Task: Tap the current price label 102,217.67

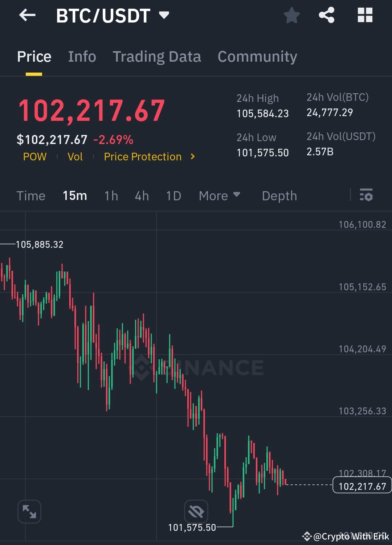Action: (x=362, y=486)
